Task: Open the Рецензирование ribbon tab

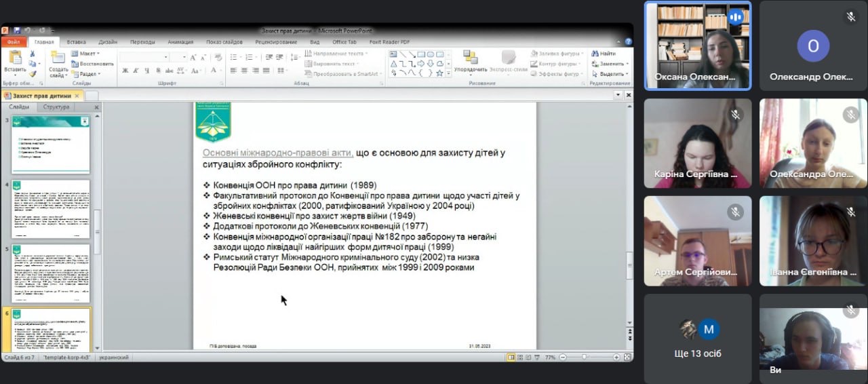Action: point(276,42)
